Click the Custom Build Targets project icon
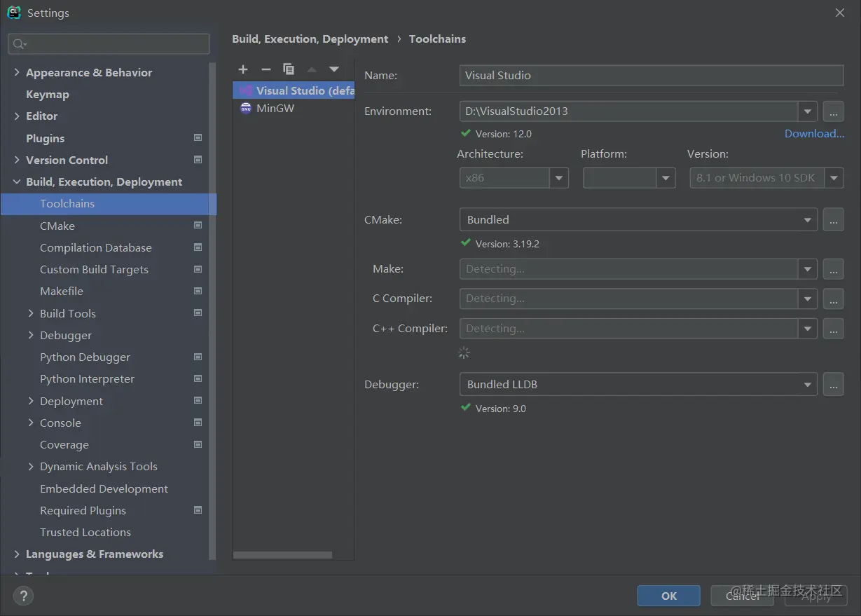This screenshot has height=616, width=861. click(198, 269)
